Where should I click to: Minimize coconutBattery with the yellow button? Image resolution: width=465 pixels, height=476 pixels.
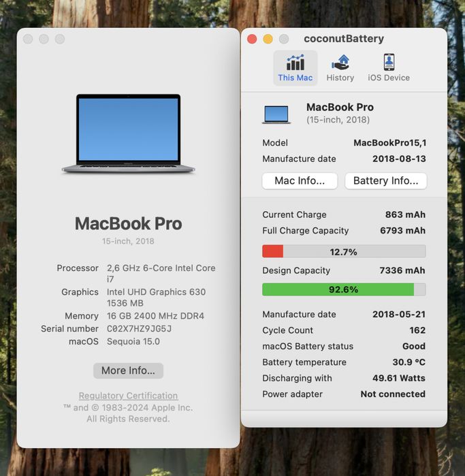pyautogui.click(x=268, y=39)
